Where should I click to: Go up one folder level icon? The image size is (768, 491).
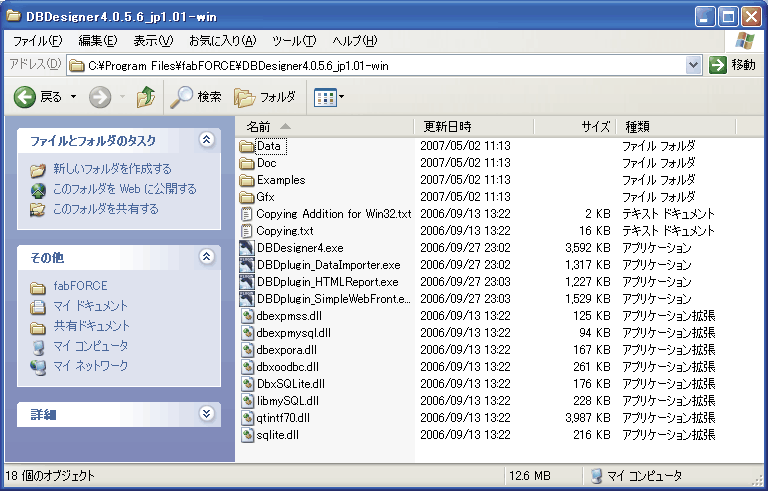click(145, 97)
